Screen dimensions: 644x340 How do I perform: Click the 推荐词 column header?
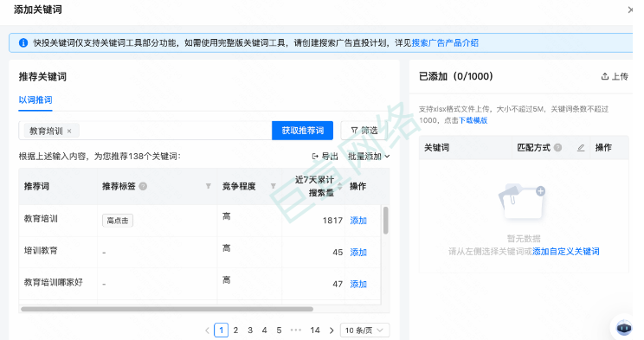tap(36, 186)
